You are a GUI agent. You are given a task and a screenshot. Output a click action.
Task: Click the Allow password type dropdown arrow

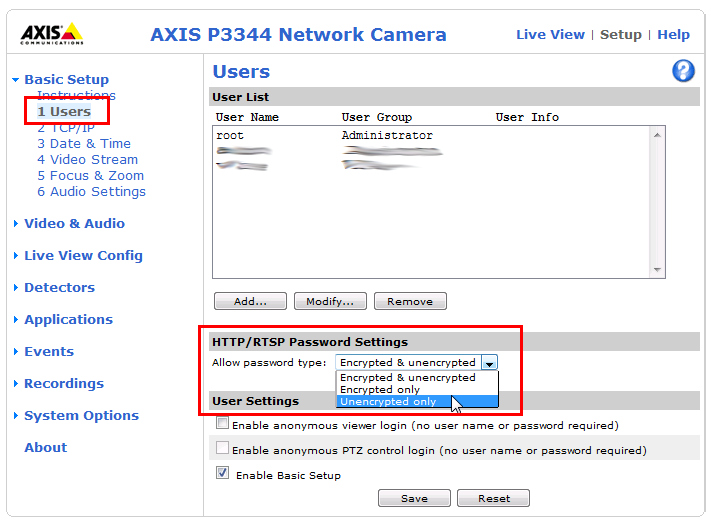489,362
